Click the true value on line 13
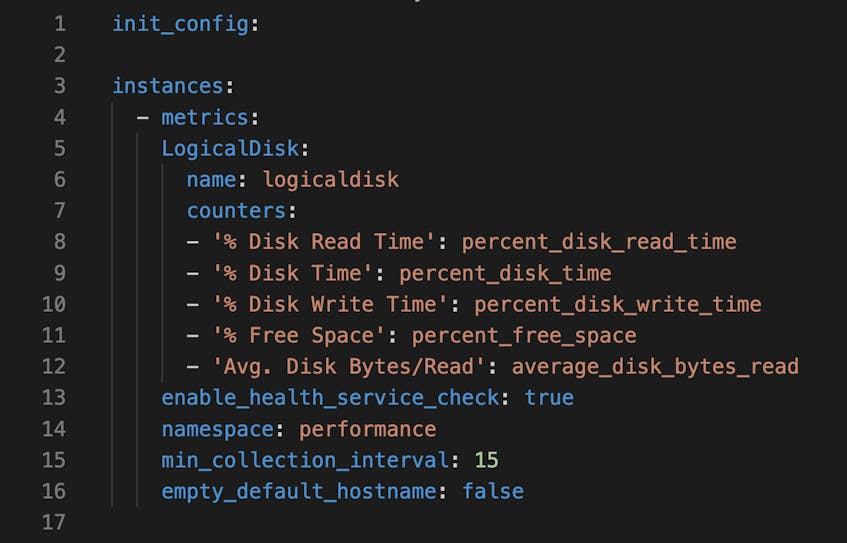Image resolution: width=847 pixels, height=543 pixels. click(549, 397)
